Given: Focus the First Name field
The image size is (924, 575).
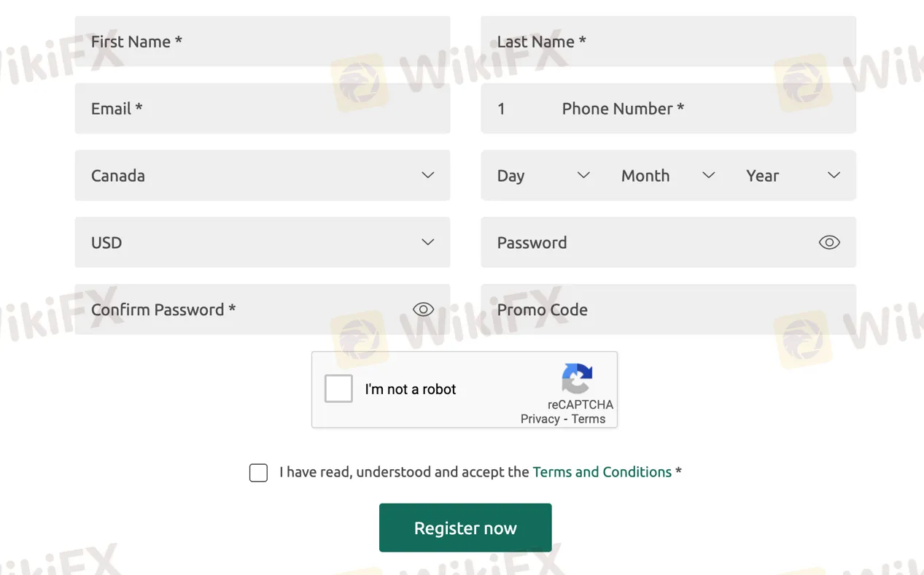Looking at the screenshot, I should [x=262, y=42].
